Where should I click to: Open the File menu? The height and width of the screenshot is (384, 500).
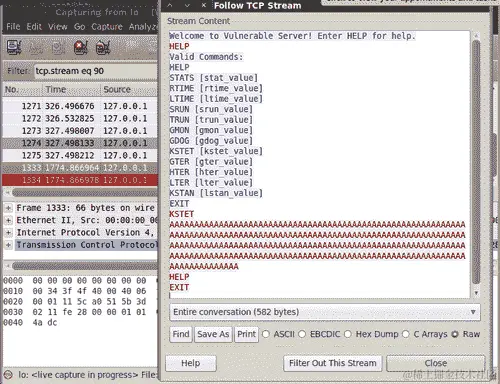[13, 27]
